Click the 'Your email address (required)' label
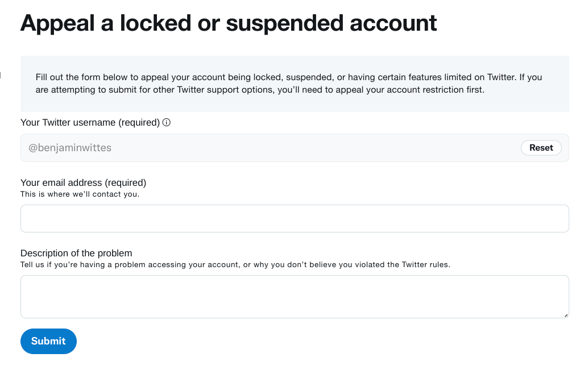The image size is (588, 374). tap(83, 182)
